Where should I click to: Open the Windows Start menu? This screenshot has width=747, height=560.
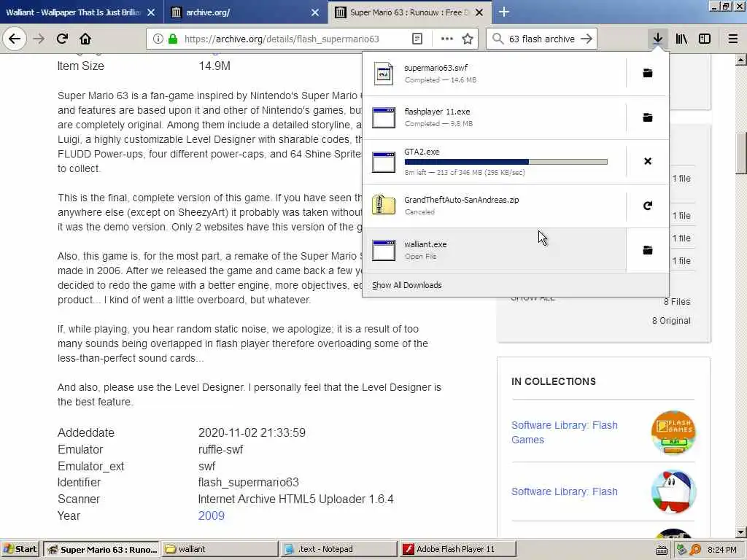20,549
